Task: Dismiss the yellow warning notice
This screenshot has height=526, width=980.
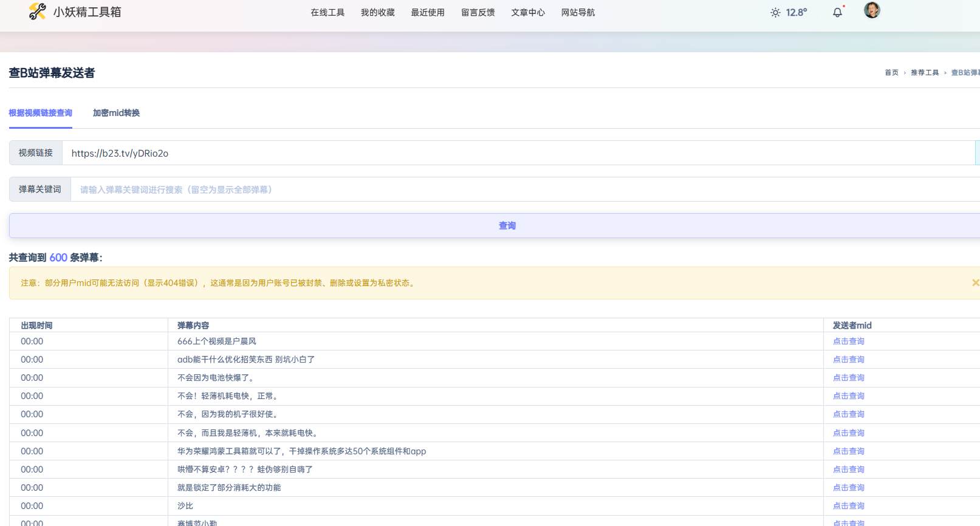Action: click(x=975, y=282)
